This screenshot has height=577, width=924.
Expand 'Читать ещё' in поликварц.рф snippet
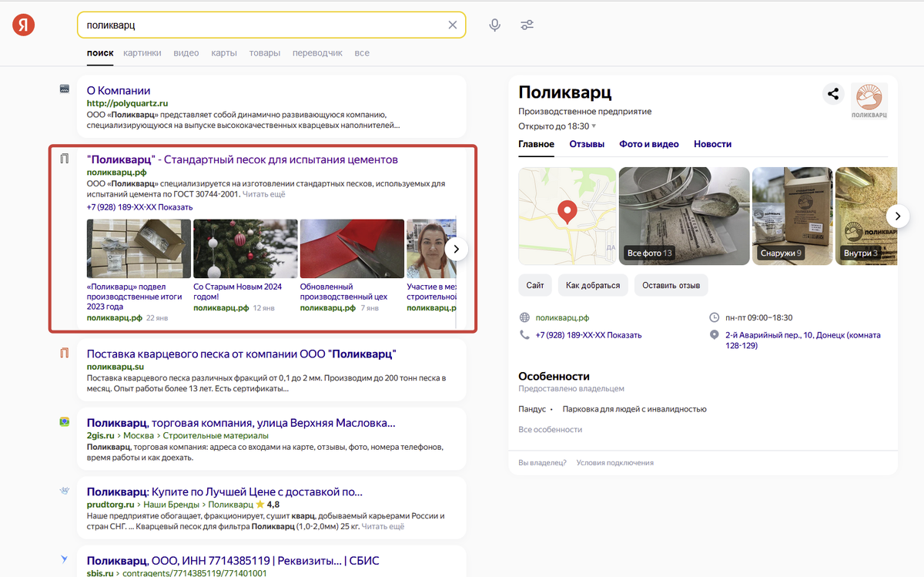263,195
